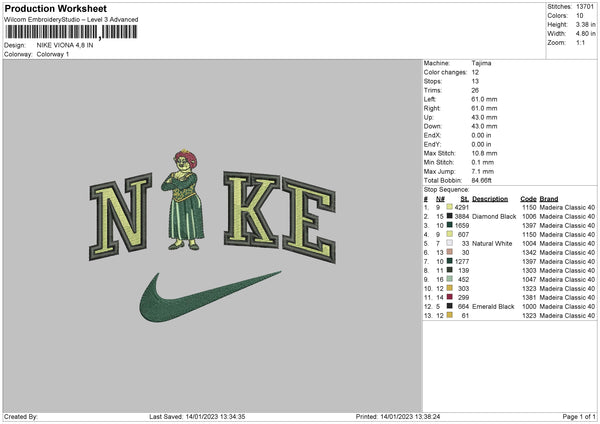Image resolution: width=600 pixels, height=424 pixels.
Task: Click the "Stops:" label
Action: (433, 81)
